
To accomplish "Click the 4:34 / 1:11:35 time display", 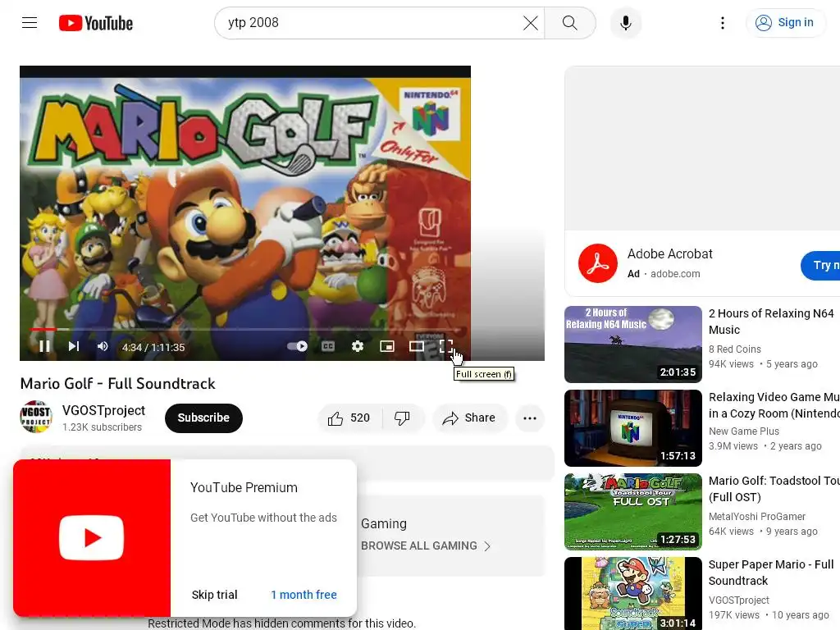I will pos(153,347).
